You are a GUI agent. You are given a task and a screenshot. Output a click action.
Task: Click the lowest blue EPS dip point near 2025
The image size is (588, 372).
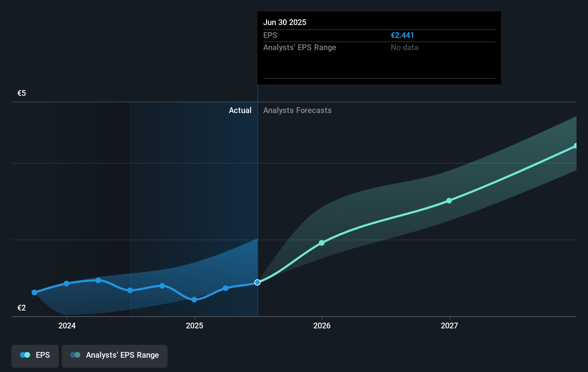pyautogui.click(x=194, y=300)
